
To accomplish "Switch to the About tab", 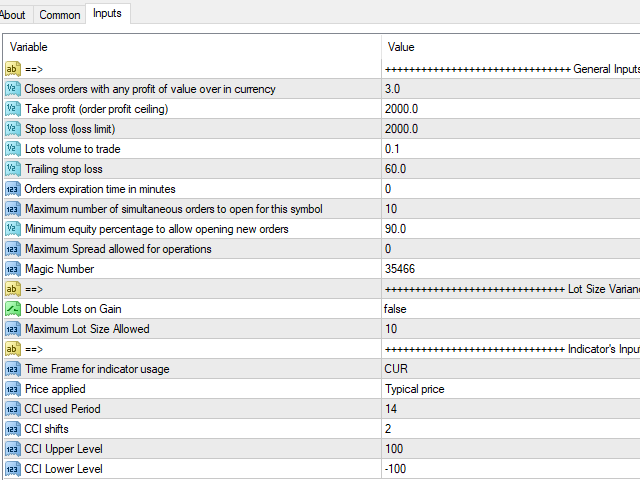I will tap(13, 15).
